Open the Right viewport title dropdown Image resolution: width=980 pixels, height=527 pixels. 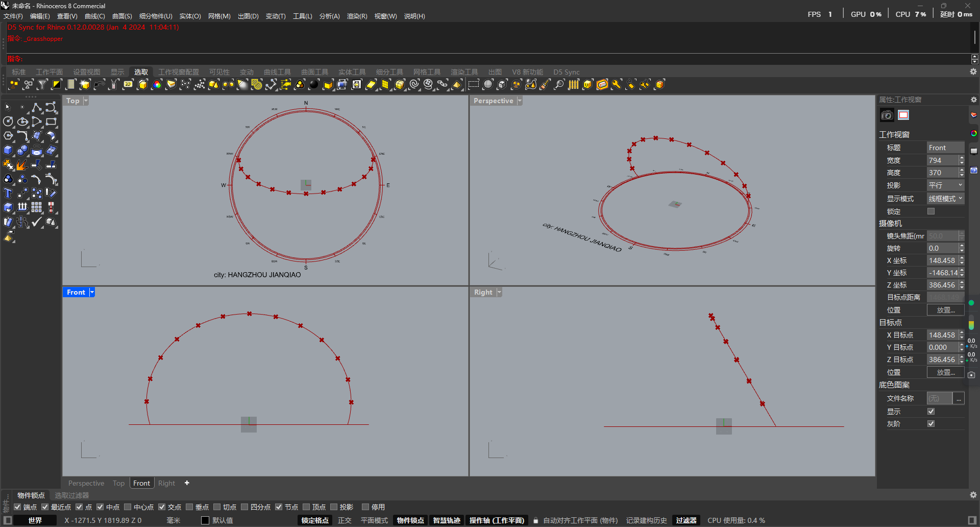tap(499, 292)
